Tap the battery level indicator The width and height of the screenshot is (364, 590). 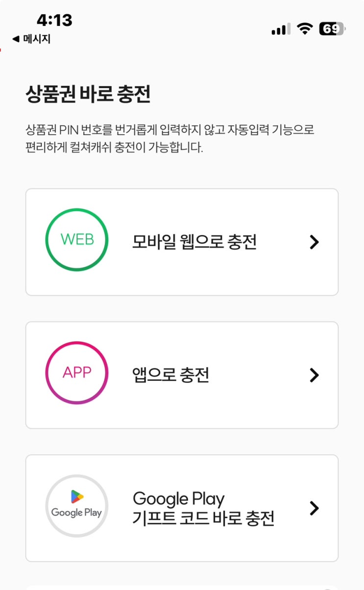[332, 29]
